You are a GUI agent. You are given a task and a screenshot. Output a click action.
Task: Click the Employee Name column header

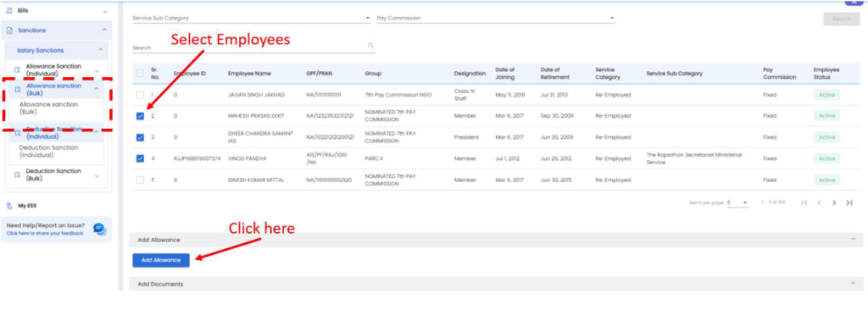pos(249,73)
